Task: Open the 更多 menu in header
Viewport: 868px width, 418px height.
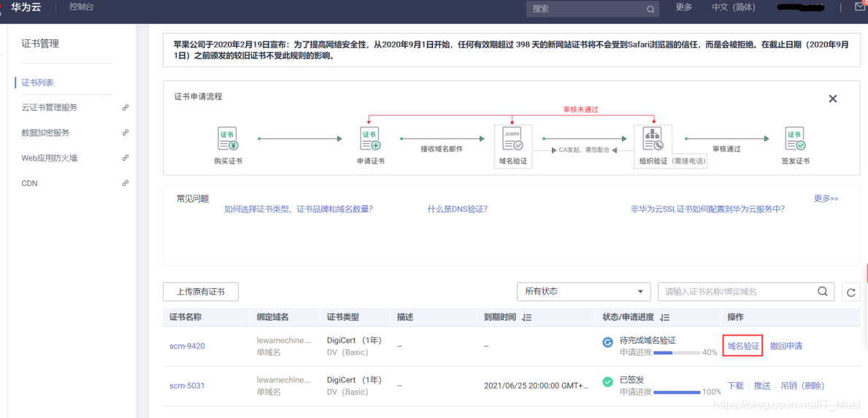Action: pos(684,8)
